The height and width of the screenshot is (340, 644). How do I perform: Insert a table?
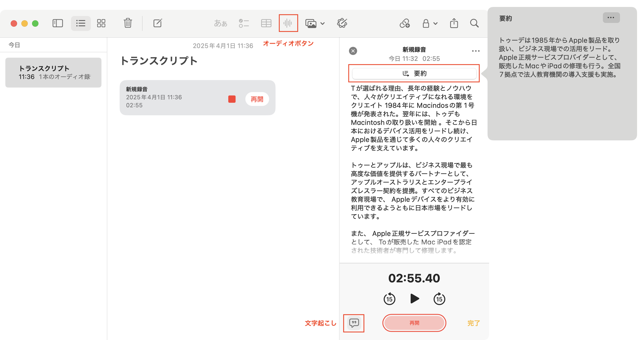pos(266,23)
